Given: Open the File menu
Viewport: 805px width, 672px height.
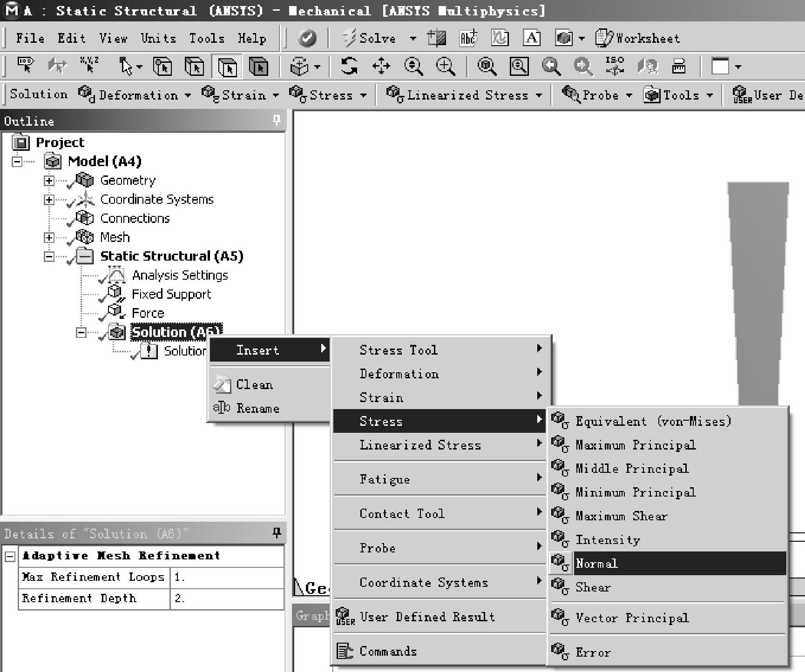Looking at the screenshot, I should coord(30,38).
